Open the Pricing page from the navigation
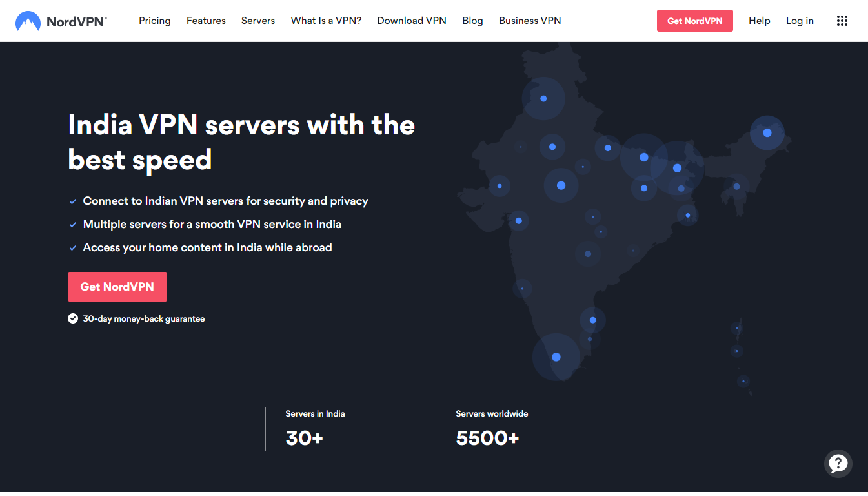Viewport: 868px width, 496px height. coord(155,21)
